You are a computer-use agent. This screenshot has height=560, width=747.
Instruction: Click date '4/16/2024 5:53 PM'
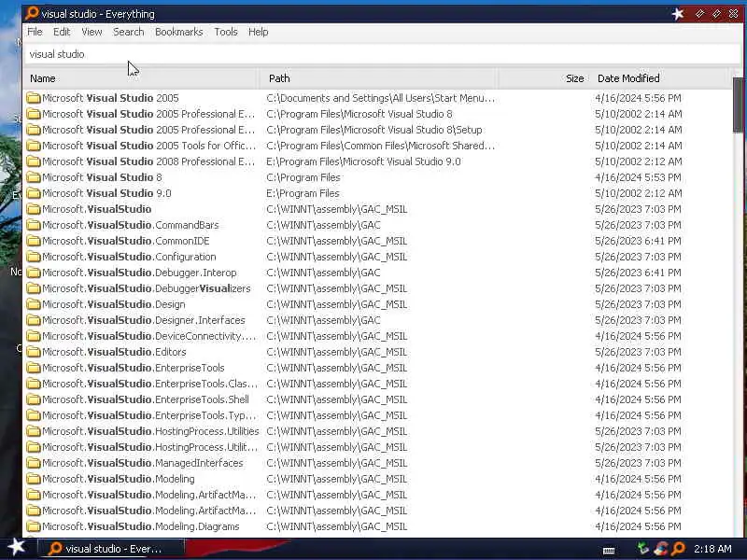pyautogui.click(x=638, y=177)
